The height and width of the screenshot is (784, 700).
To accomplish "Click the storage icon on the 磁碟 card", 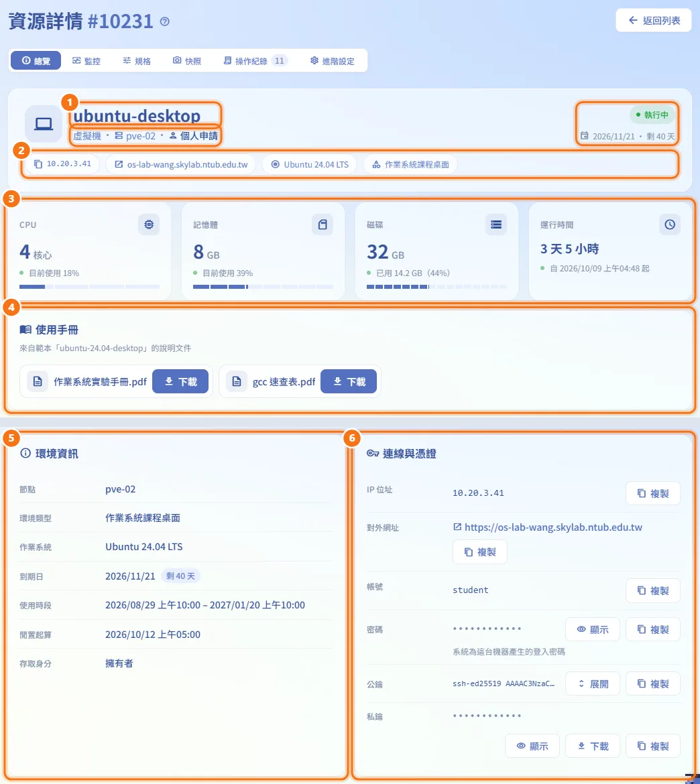I will [x=496, y=224].
